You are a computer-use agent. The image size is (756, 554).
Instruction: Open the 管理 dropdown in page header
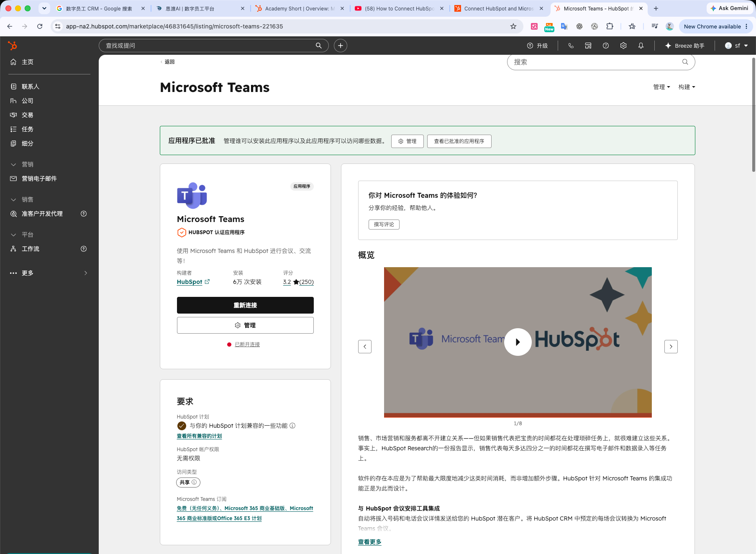pos(661,87)
